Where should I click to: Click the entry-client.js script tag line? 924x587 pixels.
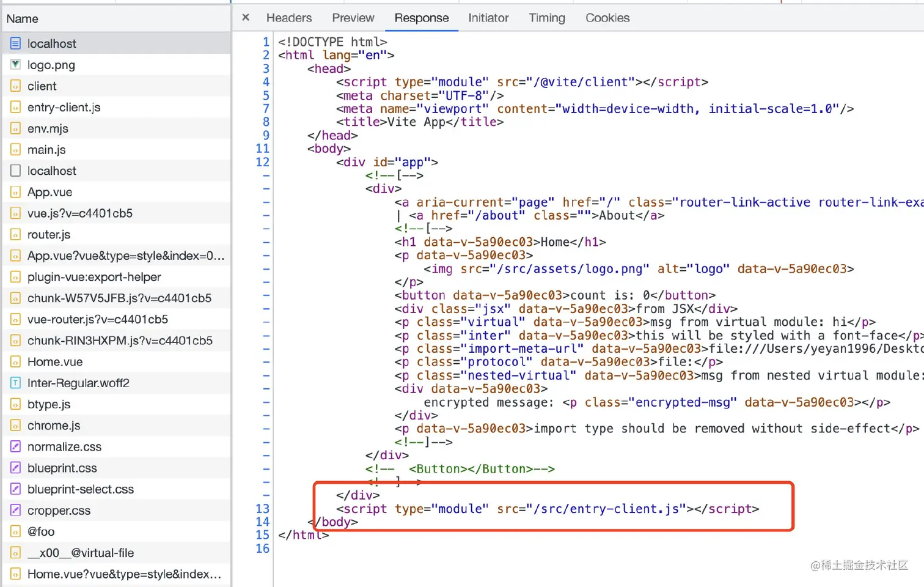[x=548, y=509]
